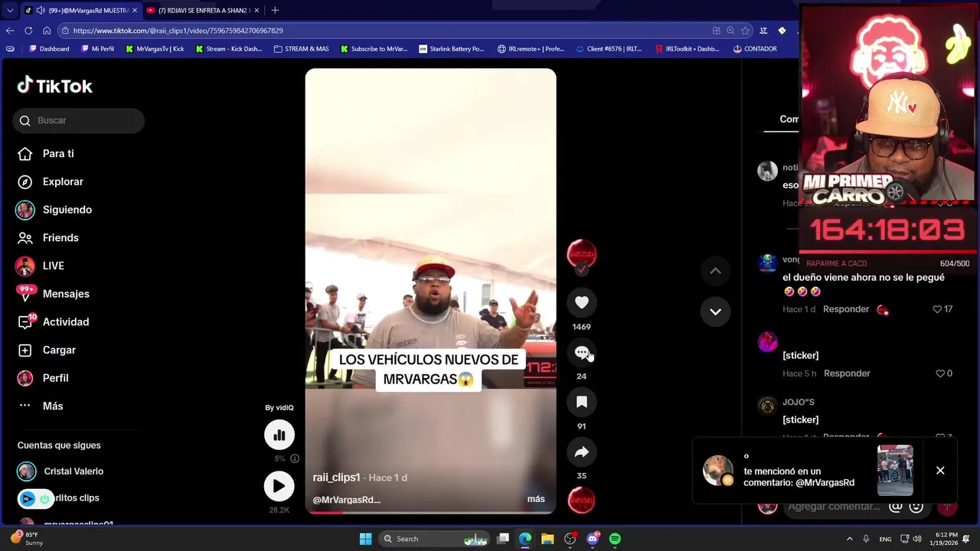Screen dimensions: 980x551
Task: Dismiss the mention notification popup
Action: click(940, 471)
